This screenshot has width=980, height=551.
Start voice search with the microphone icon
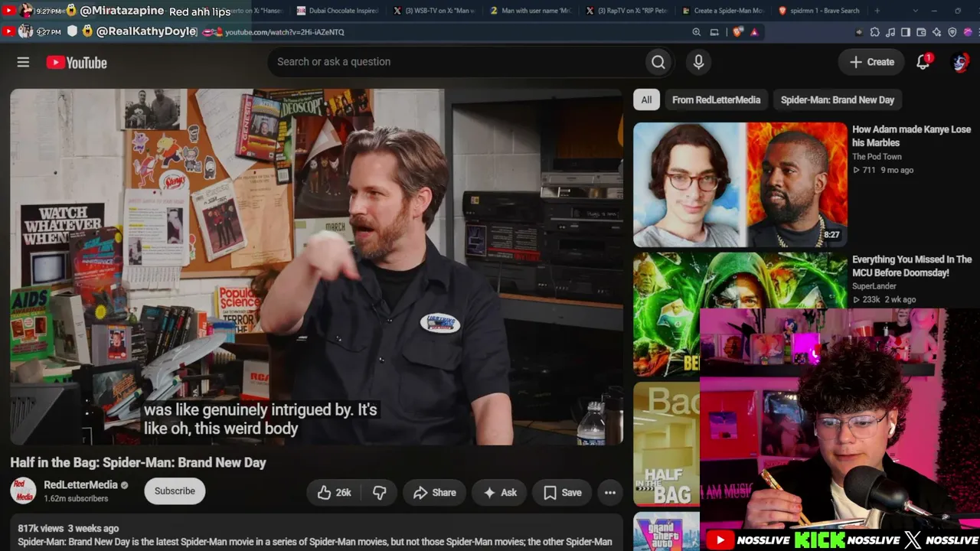[698, 62]
